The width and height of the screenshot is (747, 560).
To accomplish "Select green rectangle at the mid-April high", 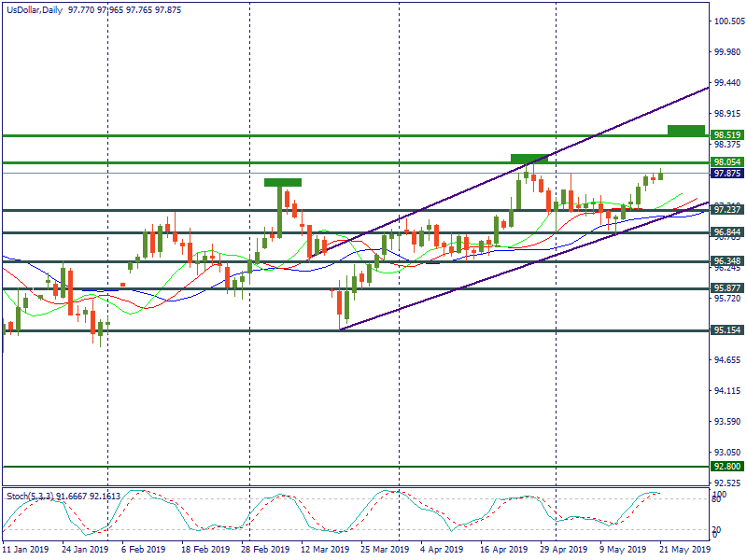I will click(x=529, y=159).
